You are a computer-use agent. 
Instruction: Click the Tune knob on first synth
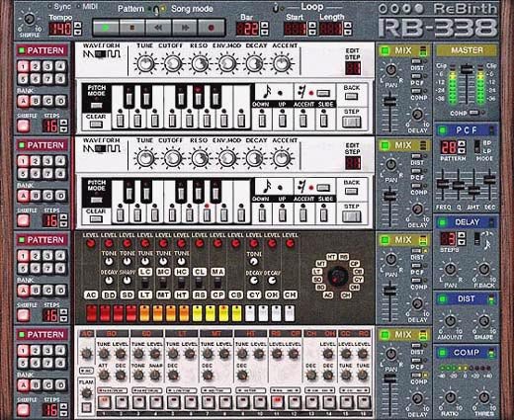[x=145, y=63]
